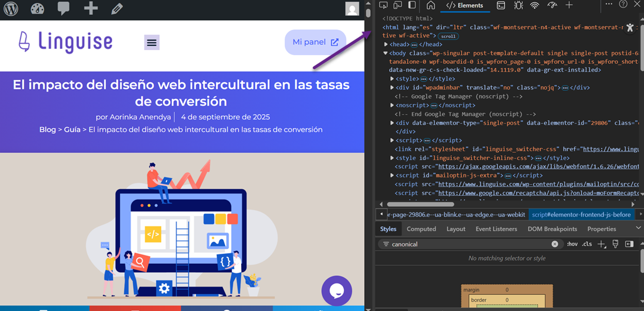Click the Mi panel button
The height and width of the screenshot is (311, 644).
(x=315, y=42)
